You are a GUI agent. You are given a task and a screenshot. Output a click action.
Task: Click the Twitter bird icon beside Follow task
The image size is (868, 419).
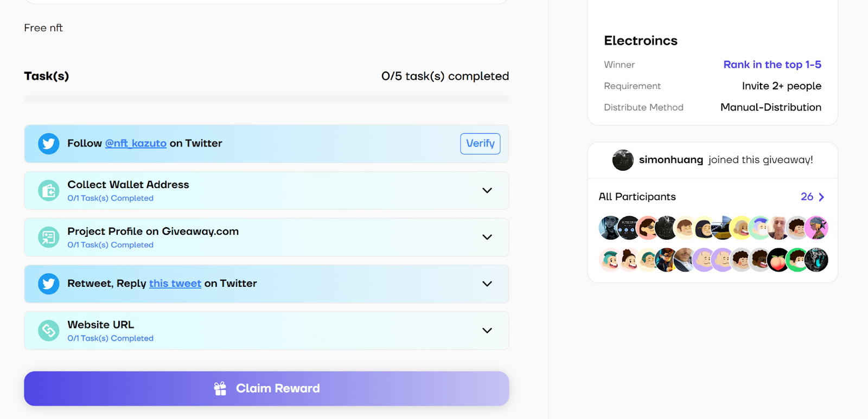coord(48,144)
